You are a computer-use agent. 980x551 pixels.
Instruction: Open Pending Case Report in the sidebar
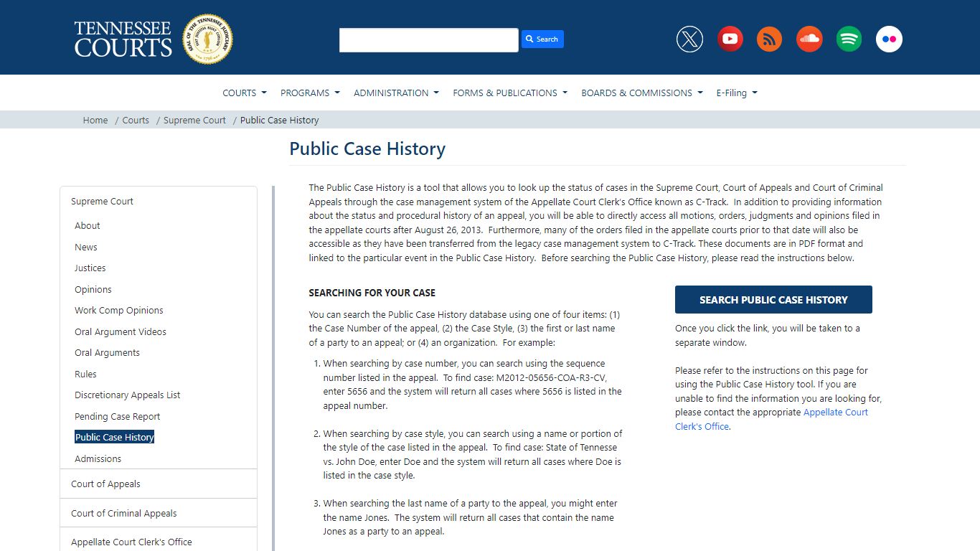coord(118,416)
